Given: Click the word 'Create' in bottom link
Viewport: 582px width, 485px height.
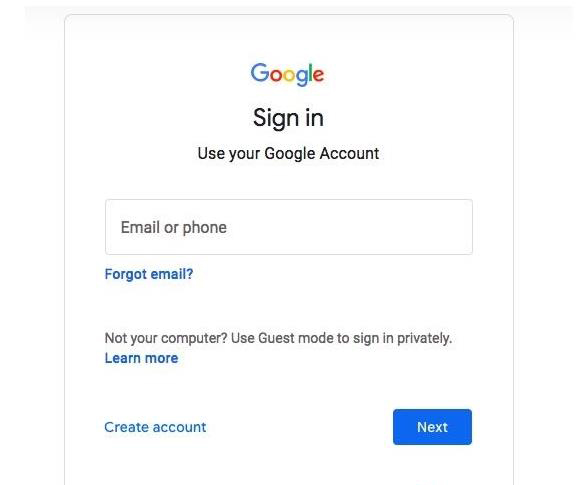Looking at the screenshot, I should coord(127,427).
